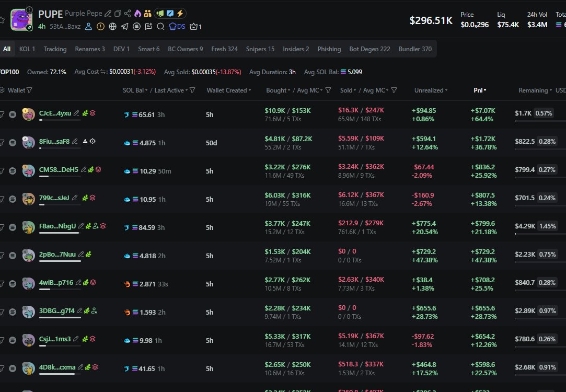Sort the table by Unrealized column
Screen dimensions: 566x392
431,90
